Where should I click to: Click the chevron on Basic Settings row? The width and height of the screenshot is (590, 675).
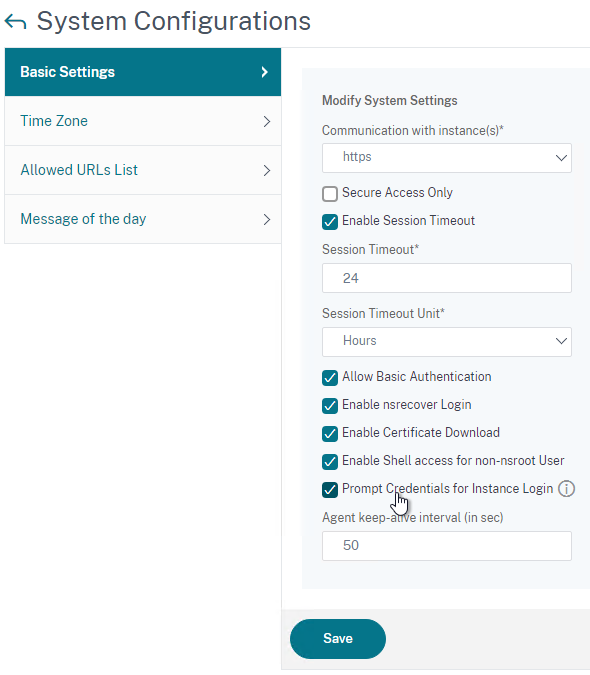tap(265, 72)
